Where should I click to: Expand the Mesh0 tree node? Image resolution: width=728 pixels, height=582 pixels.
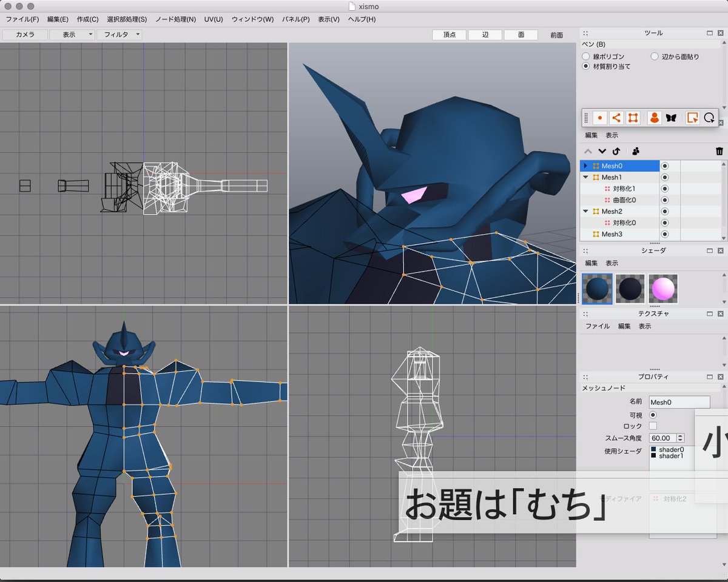coord(585,166)
